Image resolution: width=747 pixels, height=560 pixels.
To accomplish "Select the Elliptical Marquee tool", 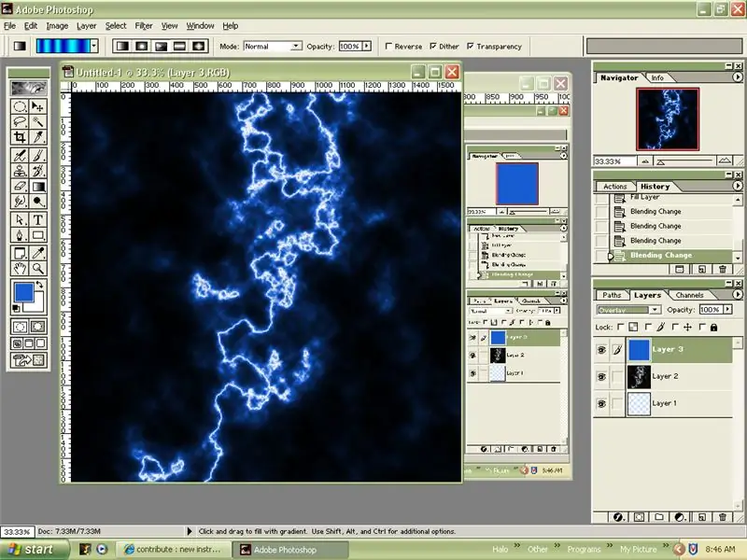I will click(20, 106).
